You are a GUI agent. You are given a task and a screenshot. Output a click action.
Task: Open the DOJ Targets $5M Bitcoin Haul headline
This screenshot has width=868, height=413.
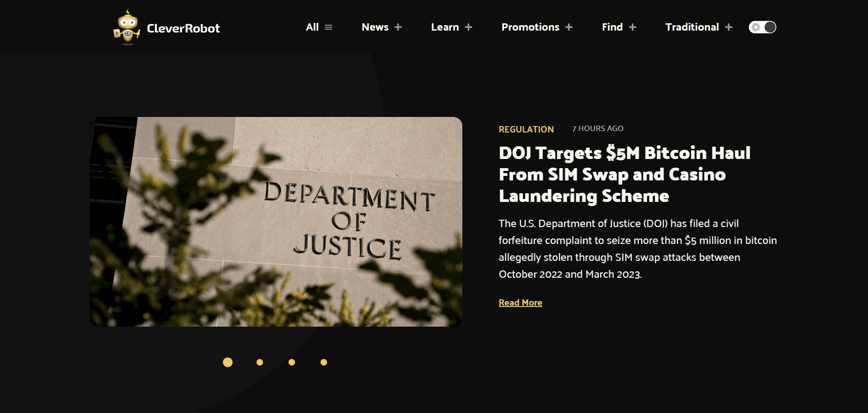[624, 175]
